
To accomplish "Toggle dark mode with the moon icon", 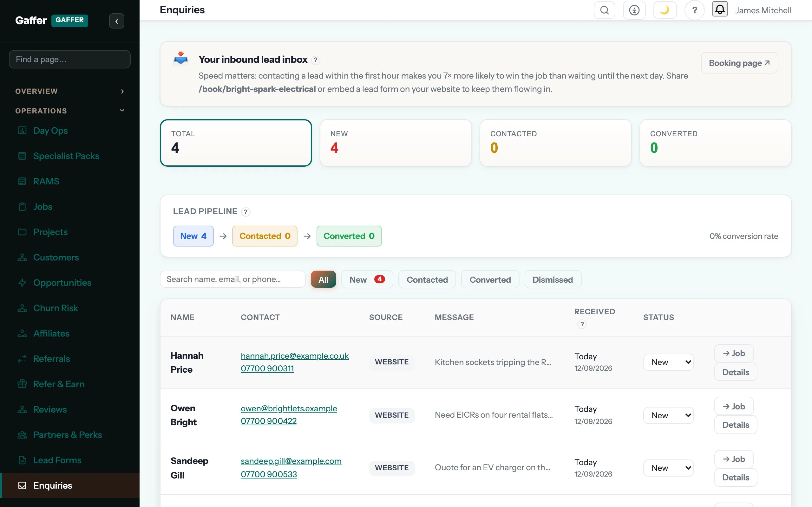I will (665, 10).
